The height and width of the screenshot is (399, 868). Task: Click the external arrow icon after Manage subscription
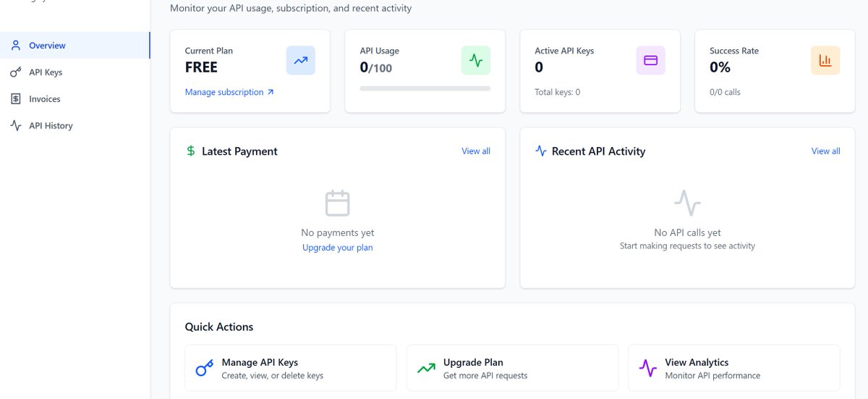click(271, 92)
